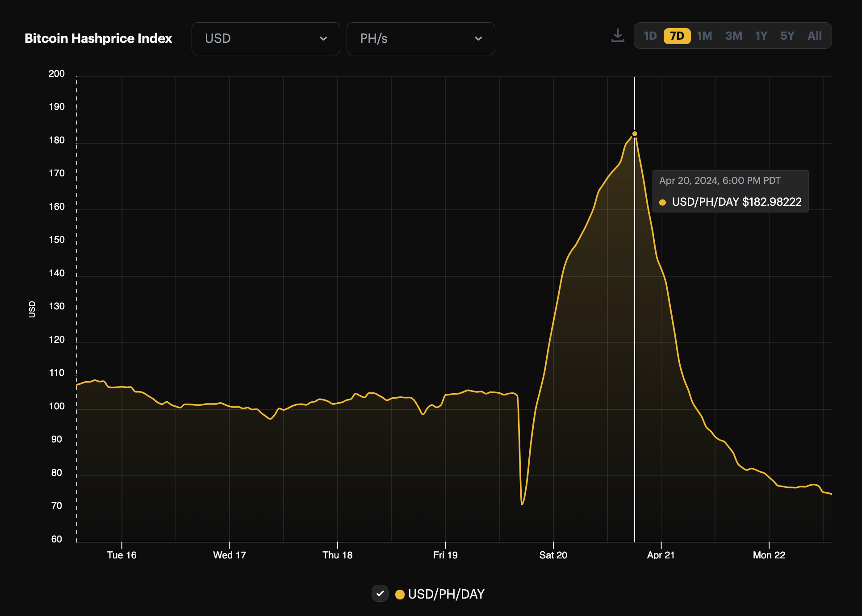Image resolution: width=862 pixels, height=616 pixels.
Task: Choose the 5Y time range
Action: (787, 36)
